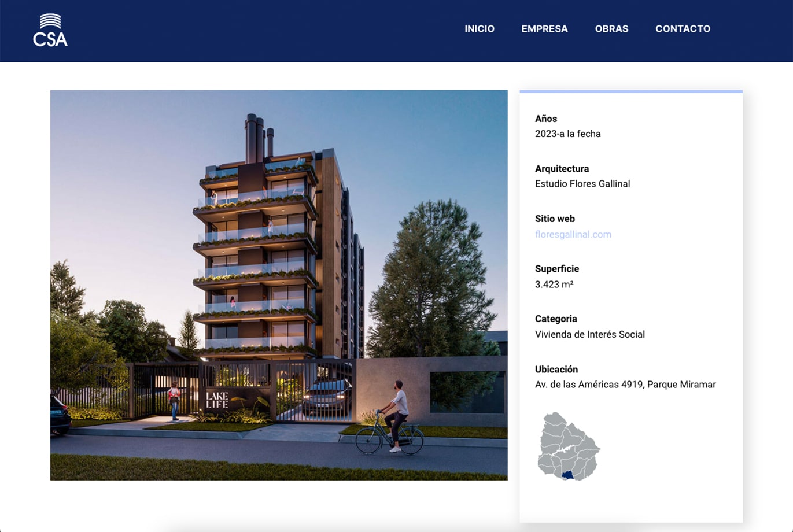Click the "Categoria" label
Image resolution: width=793 pixels, height=532 pixels.
(x=556, y=319)
